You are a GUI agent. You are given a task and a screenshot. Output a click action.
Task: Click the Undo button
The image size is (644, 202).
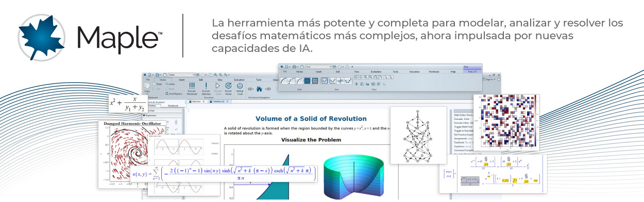[170, 84]
